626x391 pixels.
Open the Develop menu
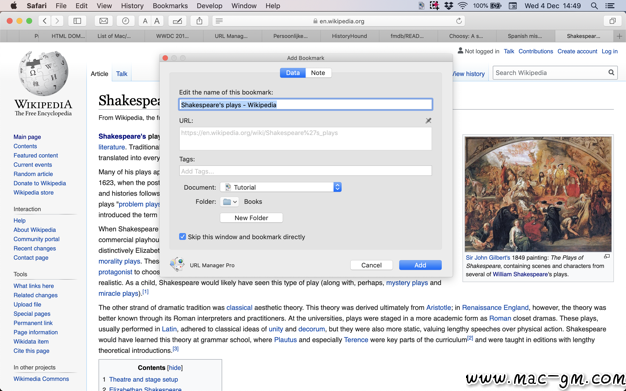209,6
